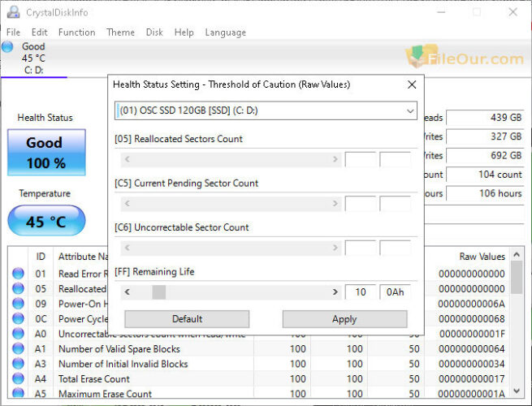The image size is (532, 406).
Task: Click scroll up arrow of attribute list
Action: point(517,254)
